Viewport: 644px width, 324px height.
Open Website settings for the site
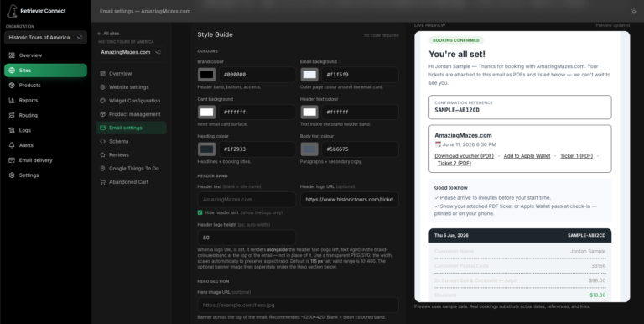[x=131, y=87]
